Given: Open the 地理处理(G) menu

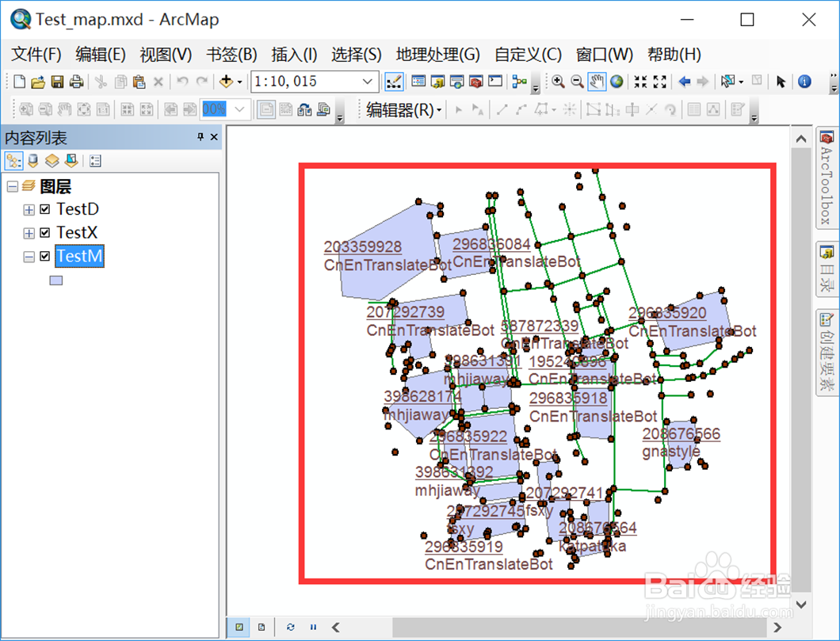Looking at the screenshot, I should 437,55.
